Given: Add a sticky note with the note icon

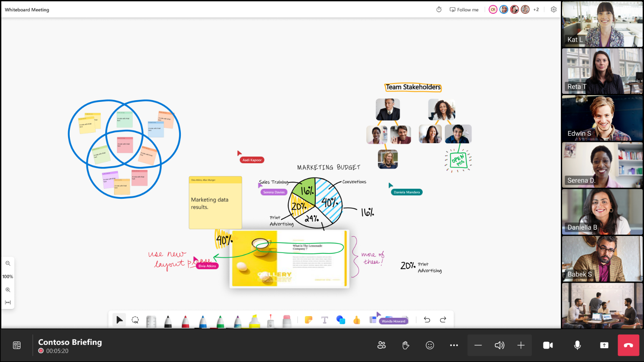Looking at the screenshot, I should (x=309, y=319).
